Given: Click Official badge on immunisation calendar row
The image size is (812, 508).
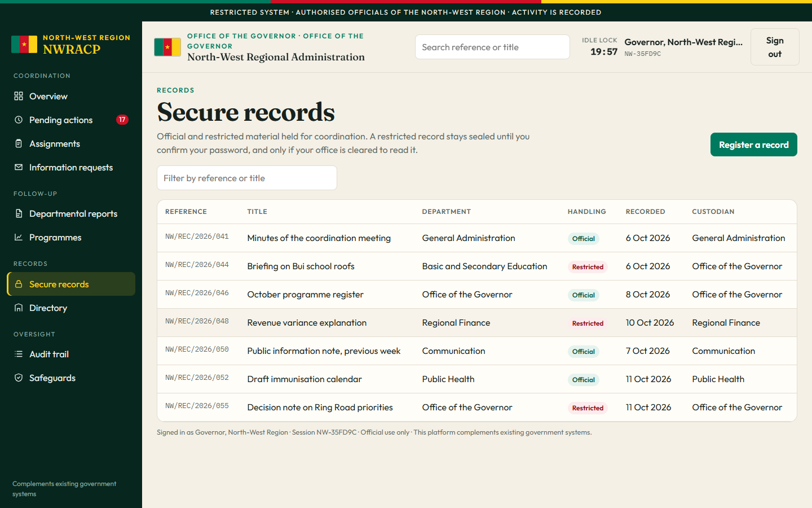Looking at the screenshot, I should click(x=584, y=380).
